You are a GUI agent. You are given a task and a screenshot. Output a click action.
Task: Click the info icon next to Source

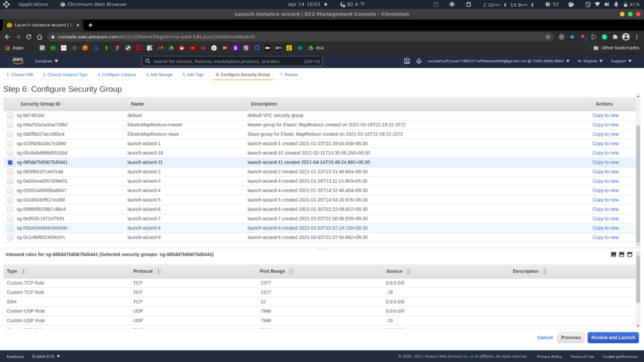[408, 271]
